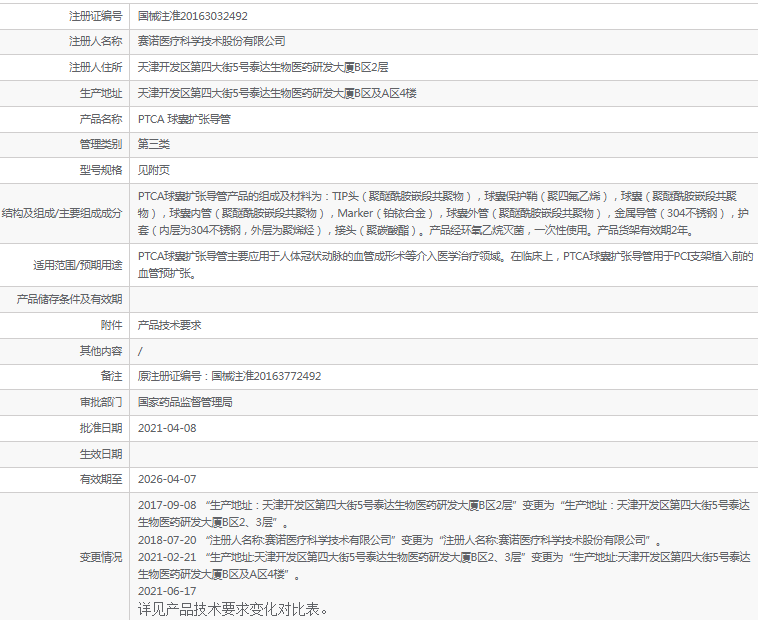758x620 pixels.
Task: Click the label 结构及组成/主要组成成分
Action: pos(62,213)
